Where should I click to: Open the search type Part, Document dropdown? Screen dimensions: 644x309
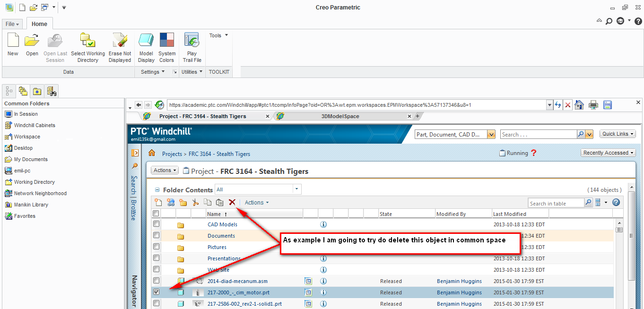pos(491,135)
